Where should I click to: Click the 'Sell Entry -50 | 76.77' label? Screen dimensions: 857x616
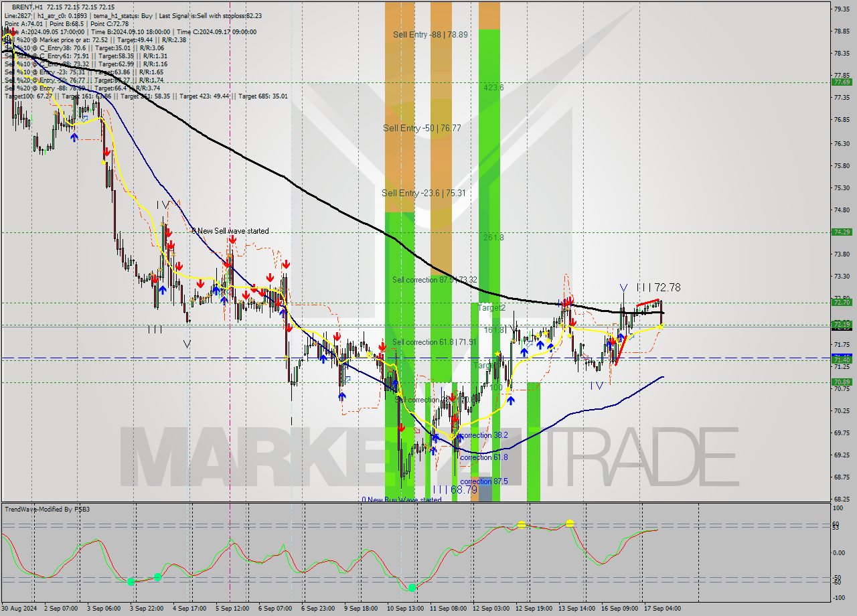[422, 128]
